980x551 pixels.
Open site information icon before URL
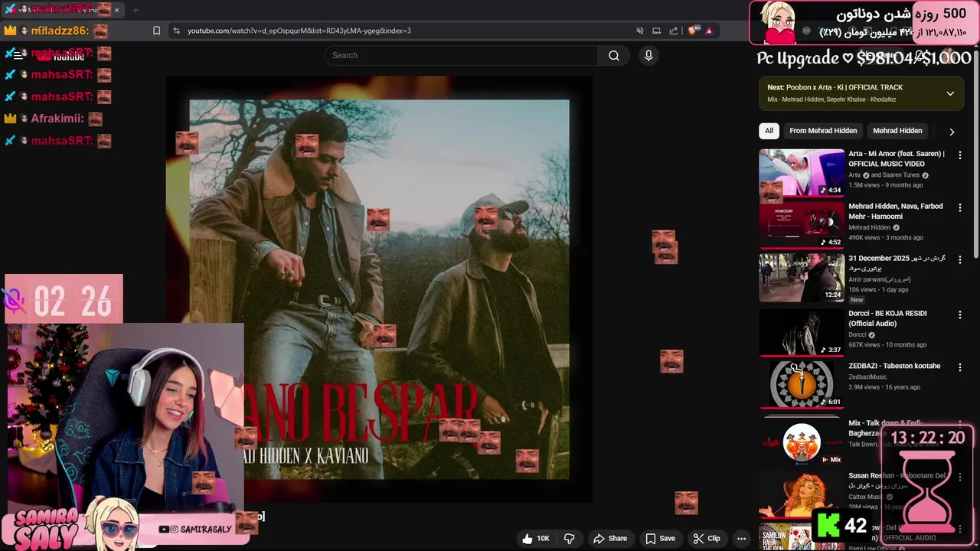[176, 31]
